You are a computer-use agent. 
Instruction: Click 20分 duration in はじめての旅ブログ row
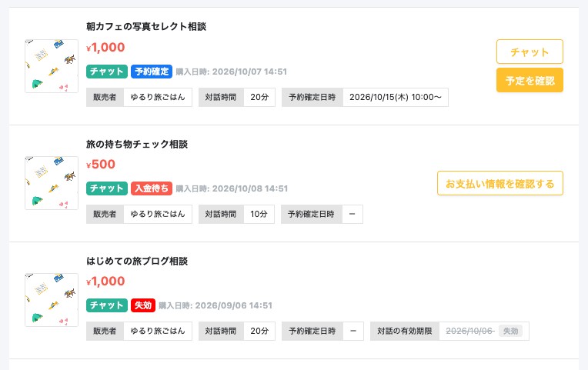[259, 331]
